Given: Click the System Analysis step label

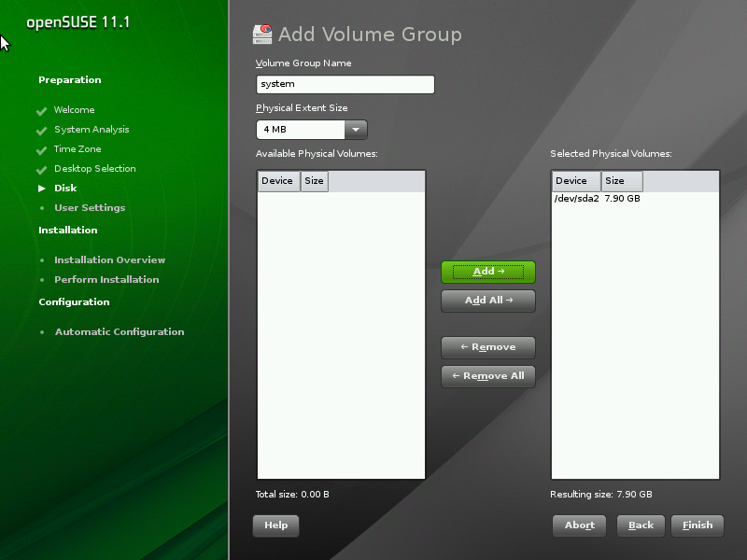Looking at the screenshot, I should 92,130.
